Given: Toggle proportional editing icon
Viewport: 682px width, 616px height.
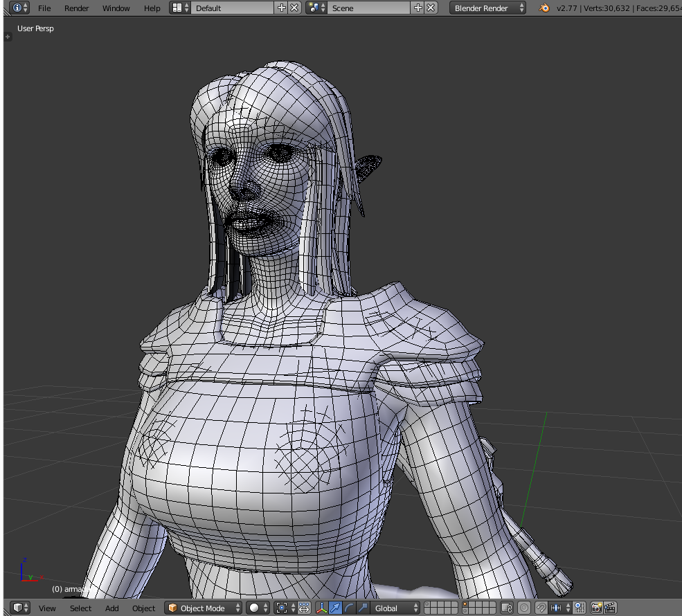Looking at the screenshot, I should [524, 608].
